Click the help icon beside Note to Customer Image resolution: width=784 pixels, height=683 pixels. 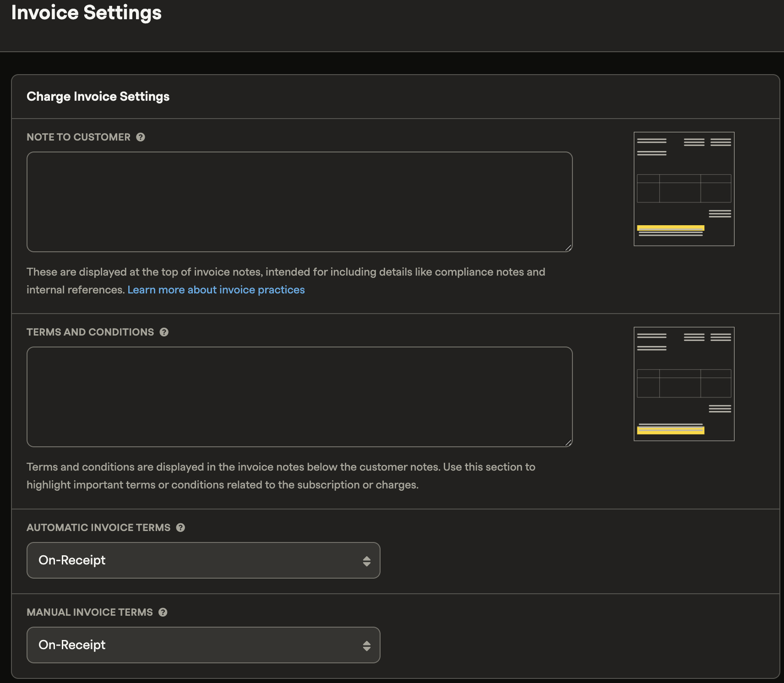click(141, 137)
